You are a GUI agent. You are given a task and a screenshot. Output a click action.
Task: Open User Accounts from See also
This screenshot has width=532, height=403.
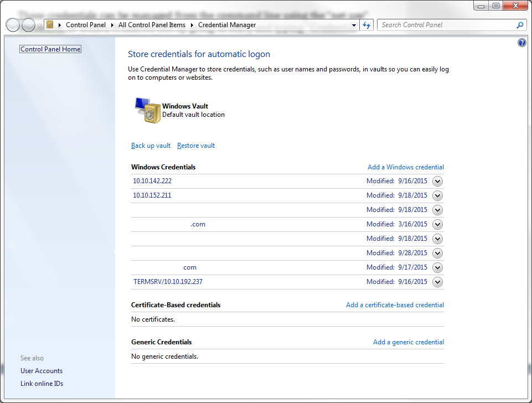tap(41, 370)
